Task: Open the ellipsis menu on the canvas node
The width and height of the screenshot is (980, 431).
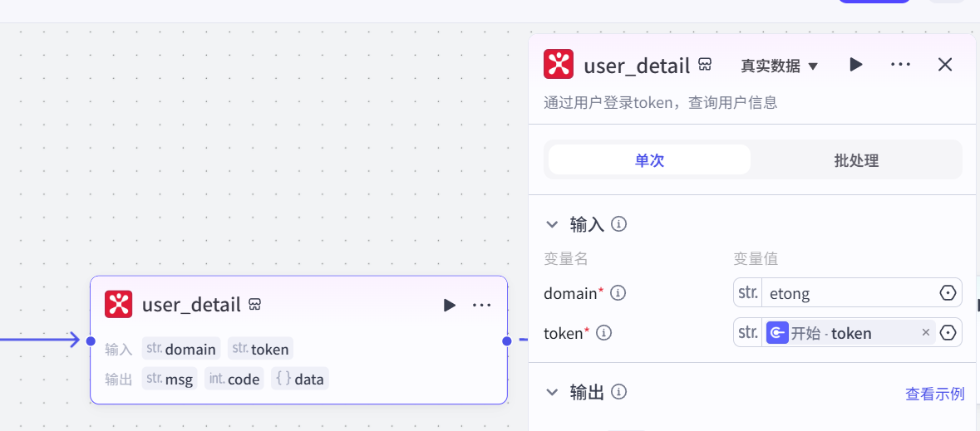Action: 482,306
